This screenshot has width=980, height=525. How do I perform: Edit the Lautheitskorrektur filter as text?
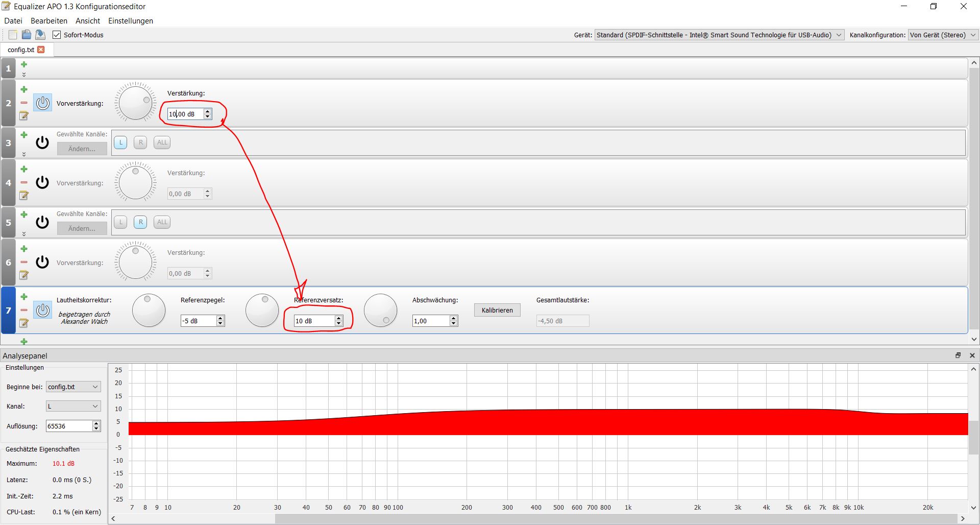coord(24,323)
